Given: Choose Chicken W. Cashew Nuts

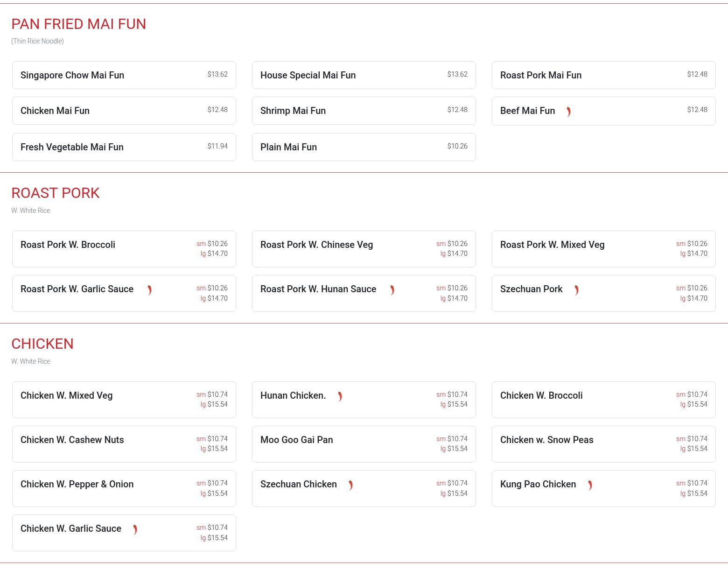Looking at the screenshot, I should (x=124, y=444).
